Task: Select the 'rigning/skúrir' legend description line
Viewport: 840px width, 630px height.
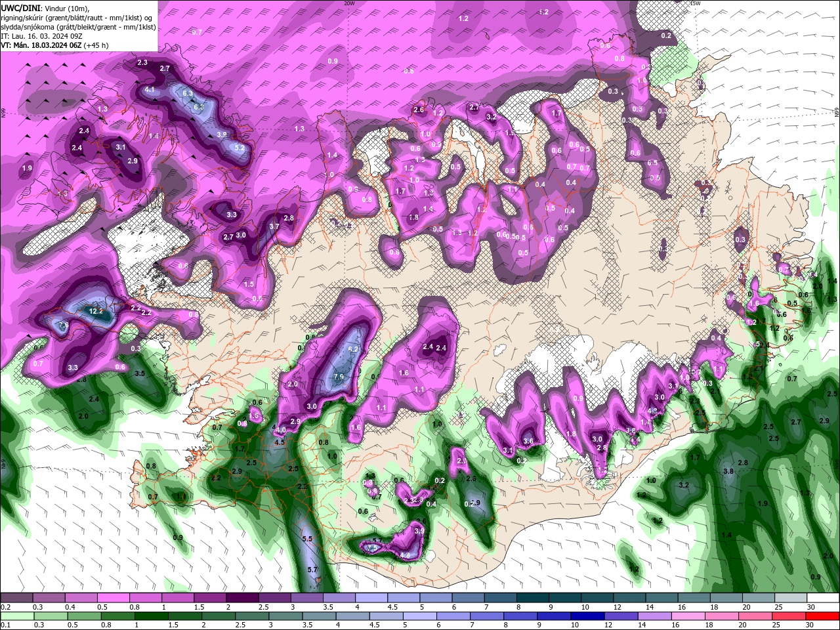Action: coord(75,18)
